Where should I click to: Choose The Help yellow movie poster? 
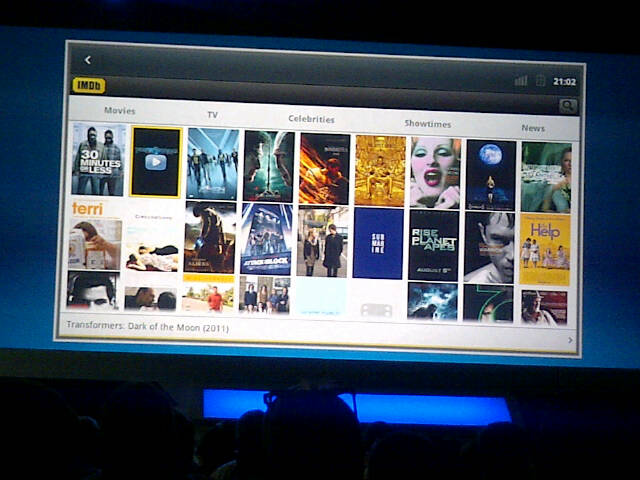click(x=545, y=248)
